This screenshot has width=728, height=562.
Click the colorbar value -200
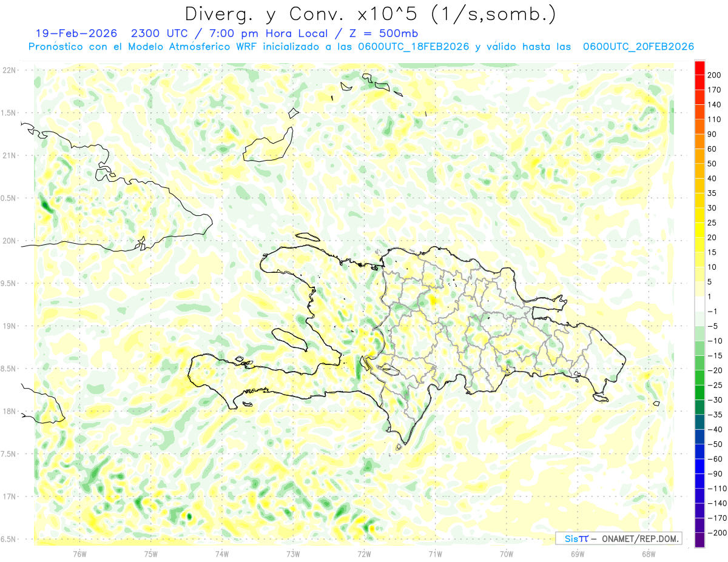[x=718, y=533]
